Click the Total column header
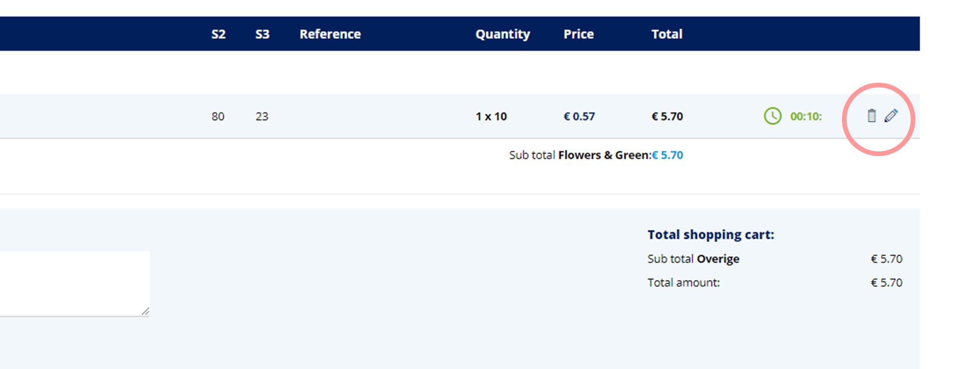This screenshot has height=369, width=980. 667,34
